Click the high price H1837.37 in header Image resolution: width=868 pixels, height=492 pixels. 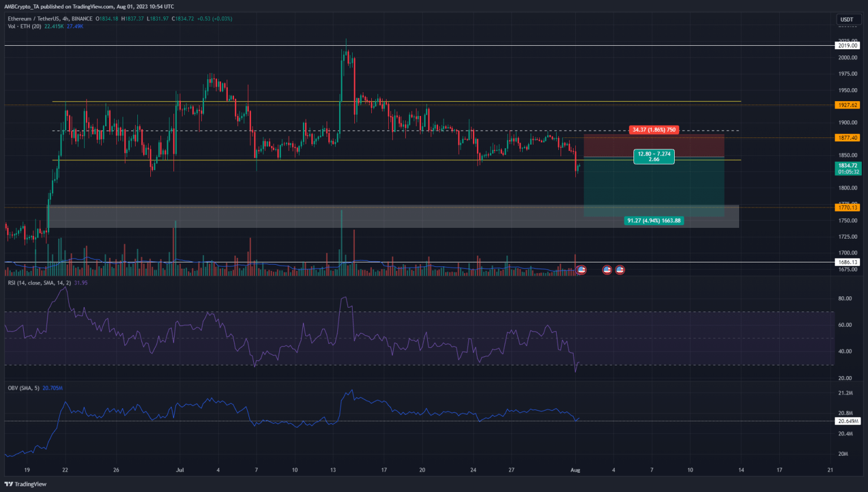pos(133,19)
